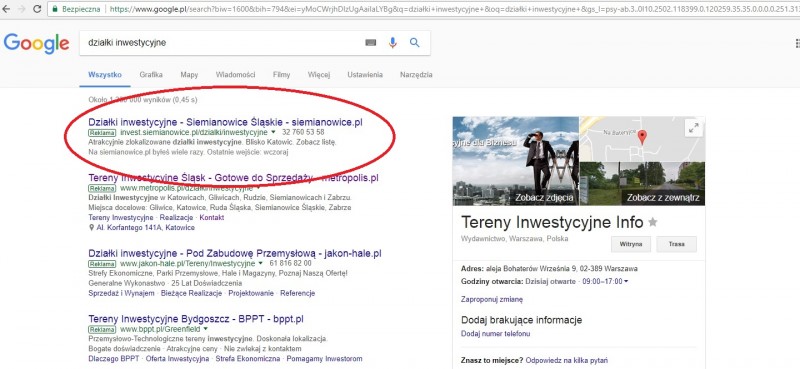
Task: Expand the Więcej menu
Action: [319, 75]
